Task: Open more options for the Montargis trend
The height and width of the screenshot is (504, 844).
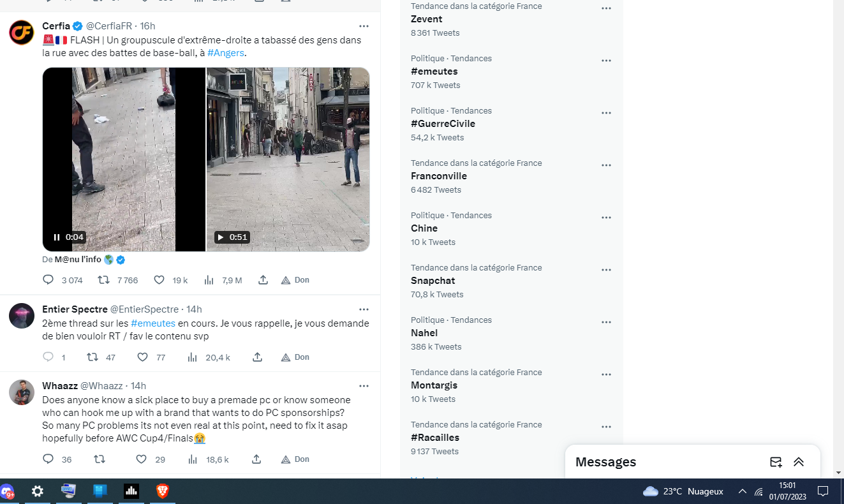Action: (606, 374)
